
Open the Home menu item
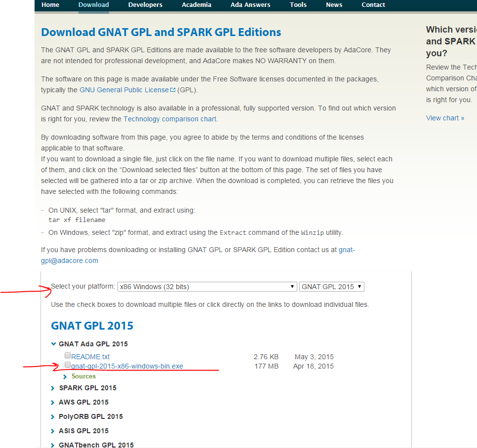[50, 5]
